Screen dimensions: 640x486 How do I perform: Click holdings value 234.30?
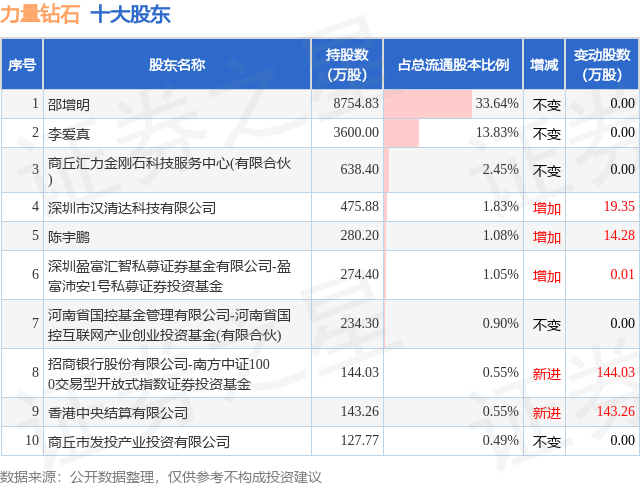pos(360,323)
